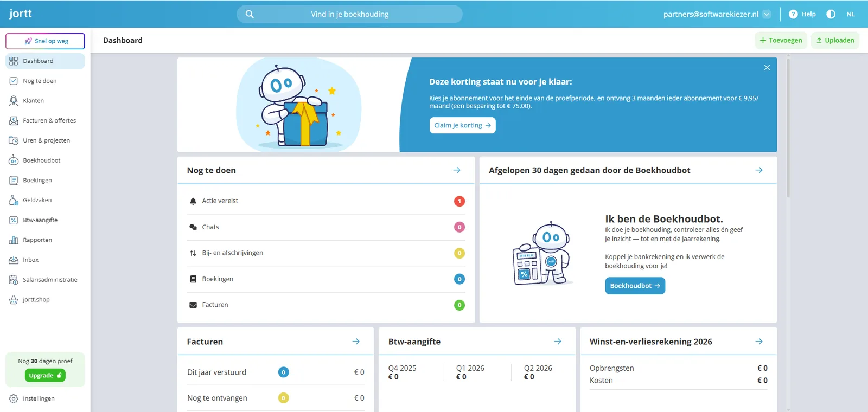868x412 pixels.
Task: Open Boekhoudbot in the sidebar
Action: [x=46, y=160]
